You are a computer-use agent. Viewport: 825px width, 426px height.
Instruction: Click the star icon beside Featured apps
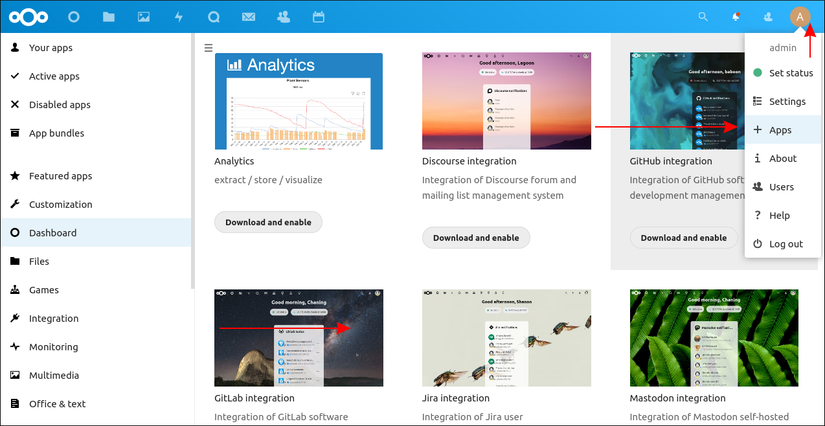15,176
